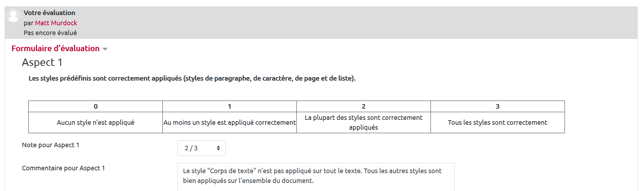Click the "Note pour Aspect 1" label
This screenshot has height=191, width=644.
(x=51, y=145)
